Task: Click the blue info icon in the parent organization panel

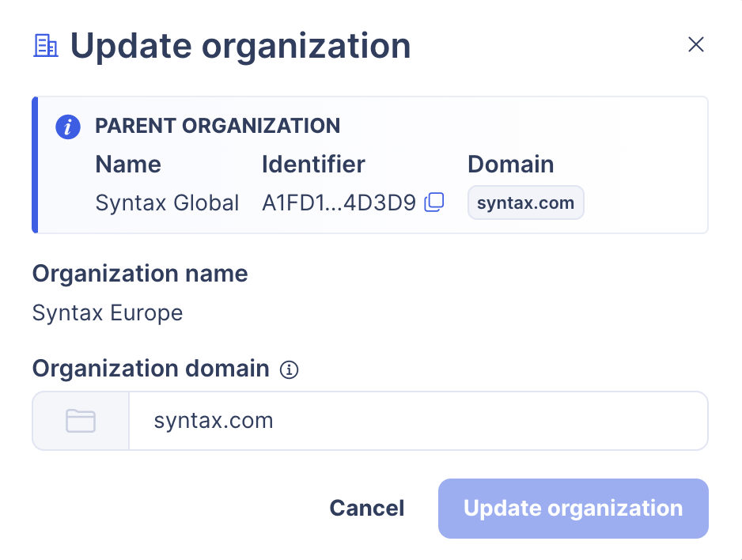Action: [68, 127]
